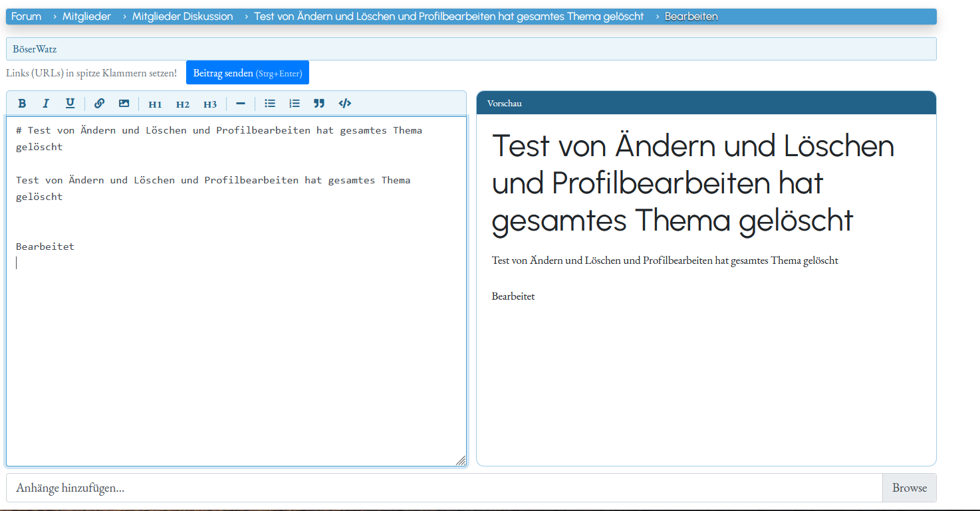Open the thread title breadcrumb link

[449, 17]
